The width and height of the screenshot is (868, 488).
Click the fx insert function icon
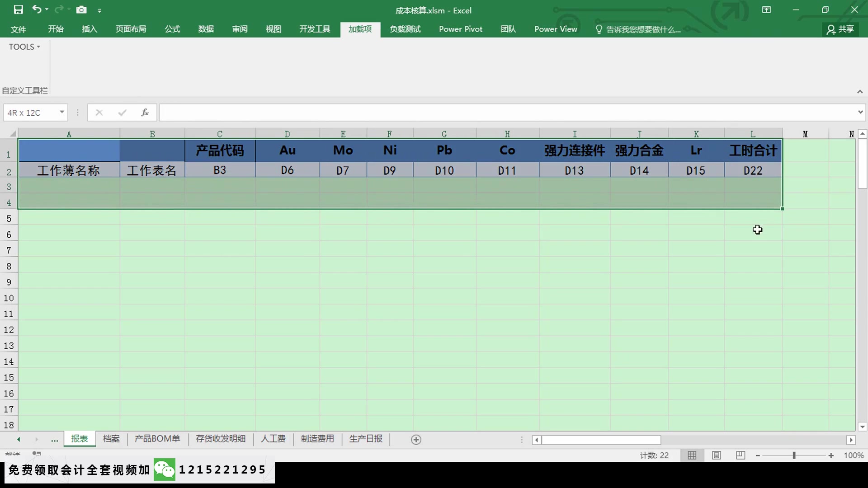tap(145, 113)
